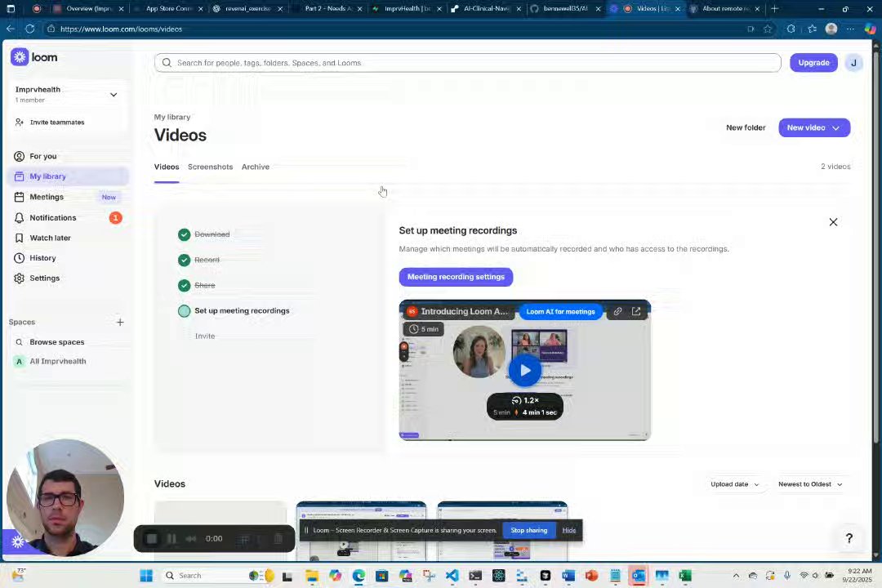The image size is (882, 588).
Task: Open the help question mark button
Action: (x=849, y=538)
